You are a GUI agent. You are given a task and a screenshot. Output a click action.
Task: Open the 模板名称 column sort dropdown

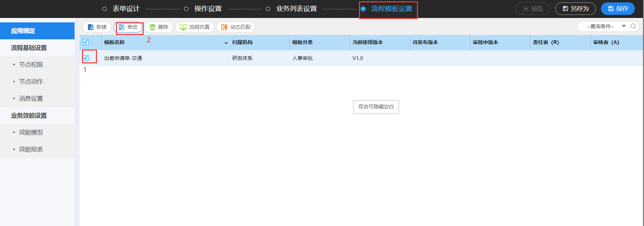[x=226, y=43]
